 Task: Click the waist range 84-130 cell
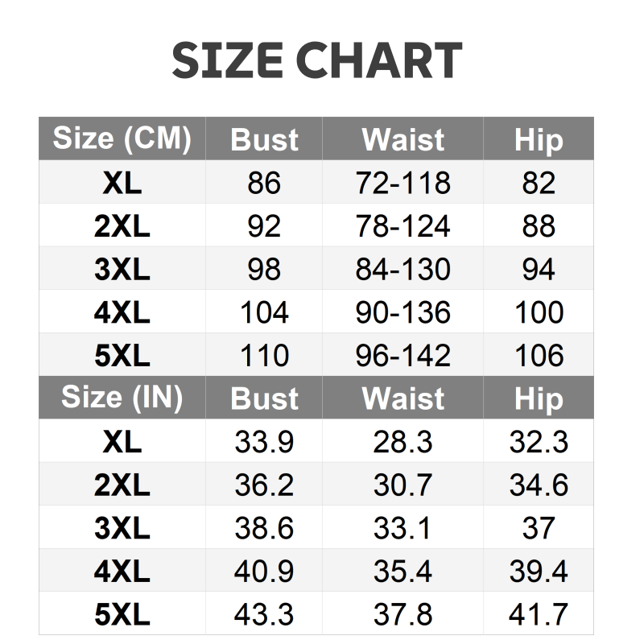pyautogui.click(x=402, y=269)
